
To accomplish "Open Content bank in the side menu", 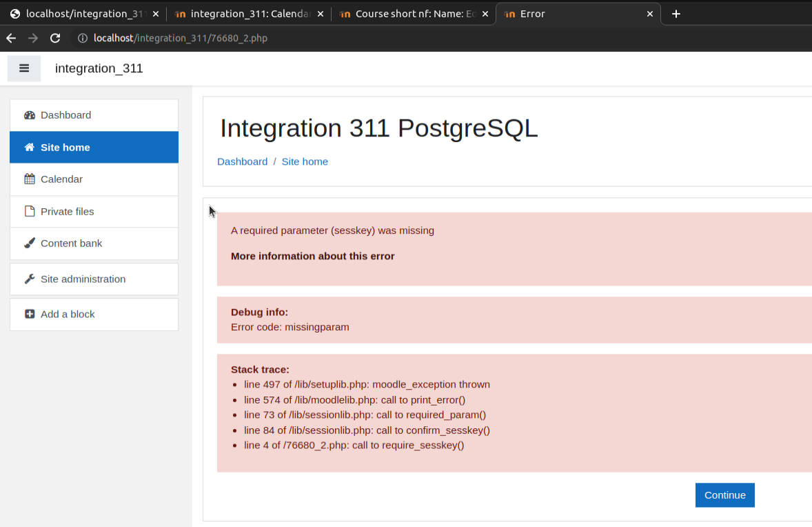I will click(94, 243).
